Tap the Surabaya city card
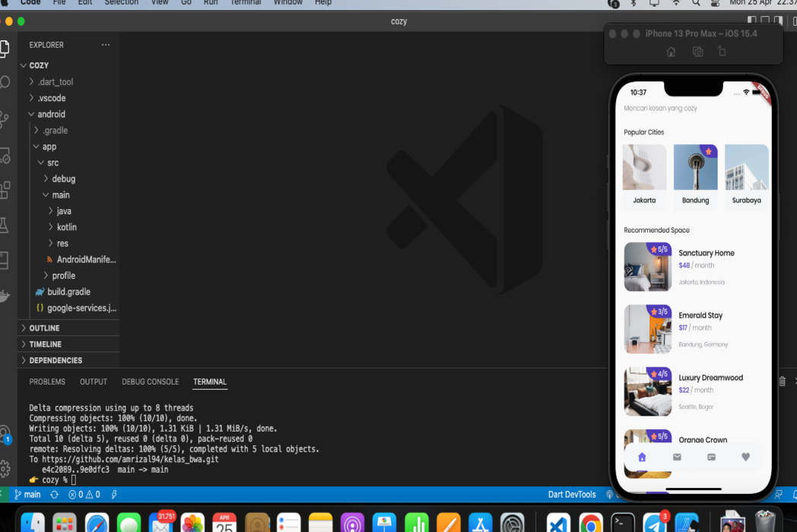 tap(746, 176)
